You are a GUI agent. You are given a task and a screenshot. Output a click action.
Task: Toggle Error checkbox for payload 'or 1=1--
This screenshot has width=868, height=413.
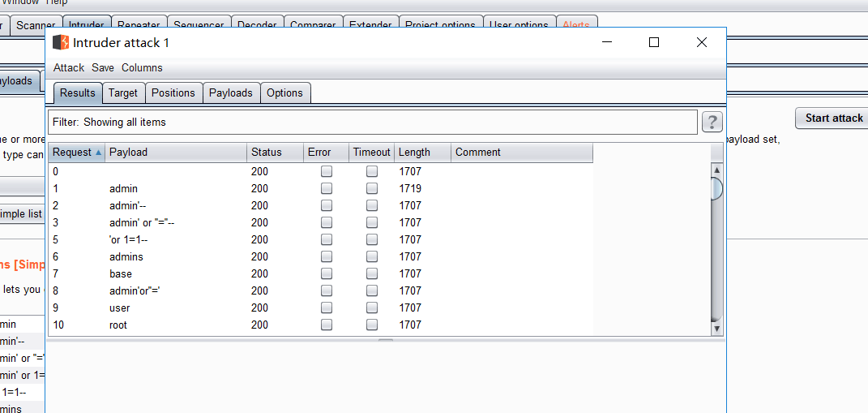click(327, 239)
